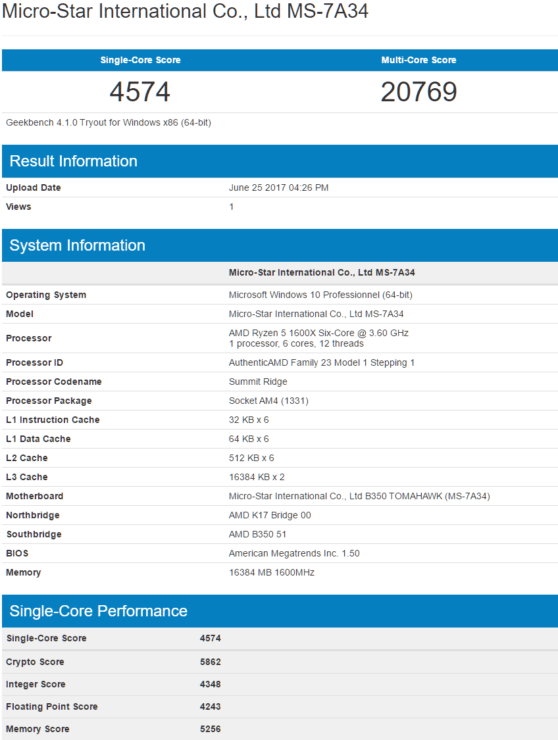Click the Memory 16384 MB 1600MHz value

pos(271,572)
